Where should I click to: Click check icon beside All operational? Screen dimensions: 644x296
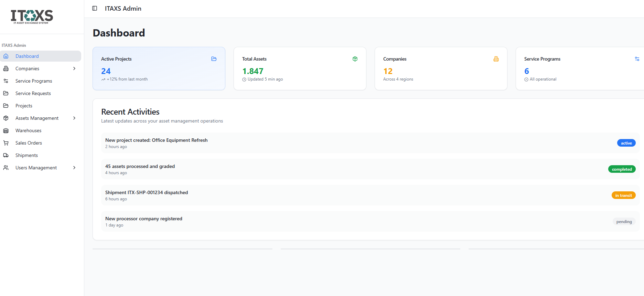tap(526, 80)
